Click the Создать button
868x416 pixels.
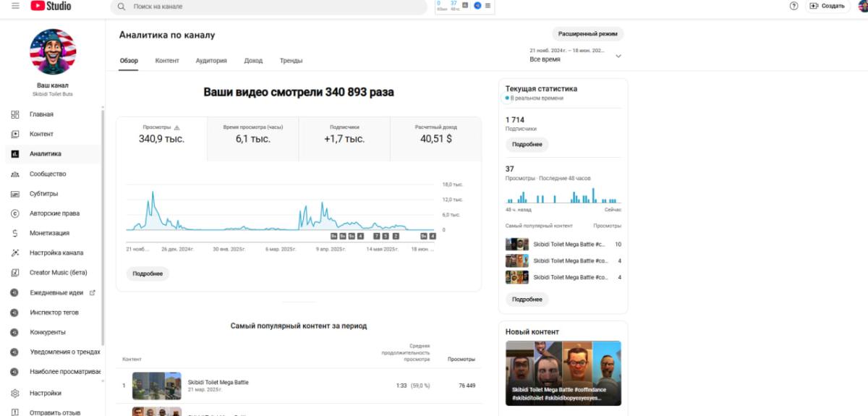point(827,6)
